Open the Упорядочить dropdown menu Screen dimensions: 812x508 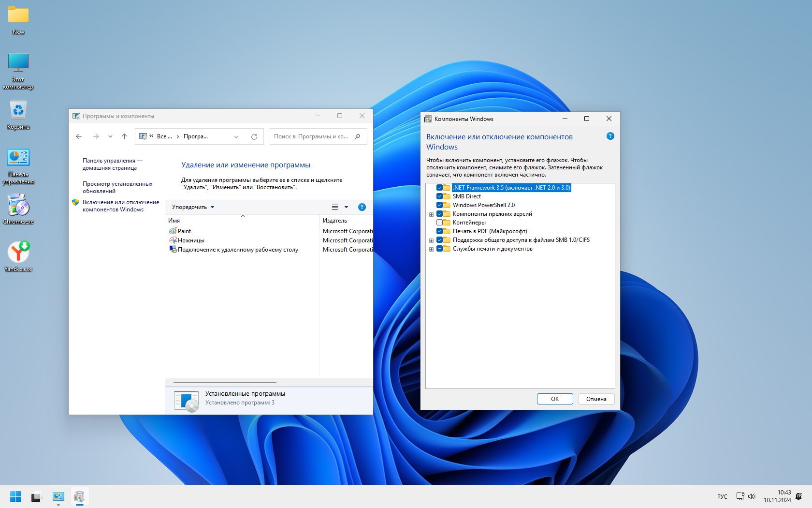193,207
